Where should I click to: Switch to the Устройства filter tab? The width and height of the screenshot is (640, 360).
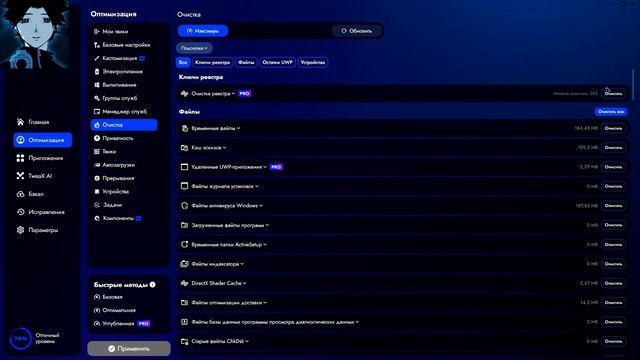coord(313,62)
